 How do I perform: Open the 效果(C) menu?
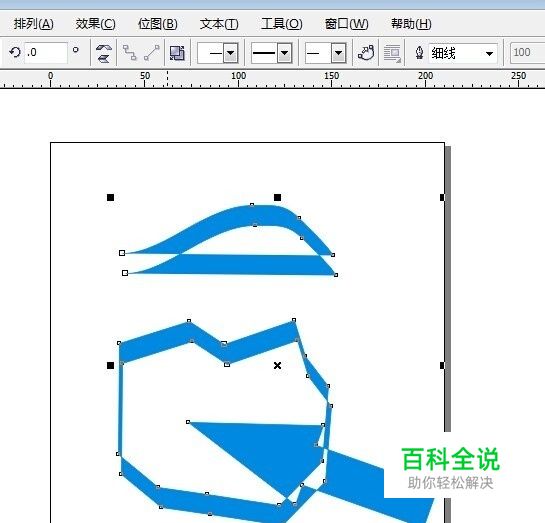coord(96,24)
